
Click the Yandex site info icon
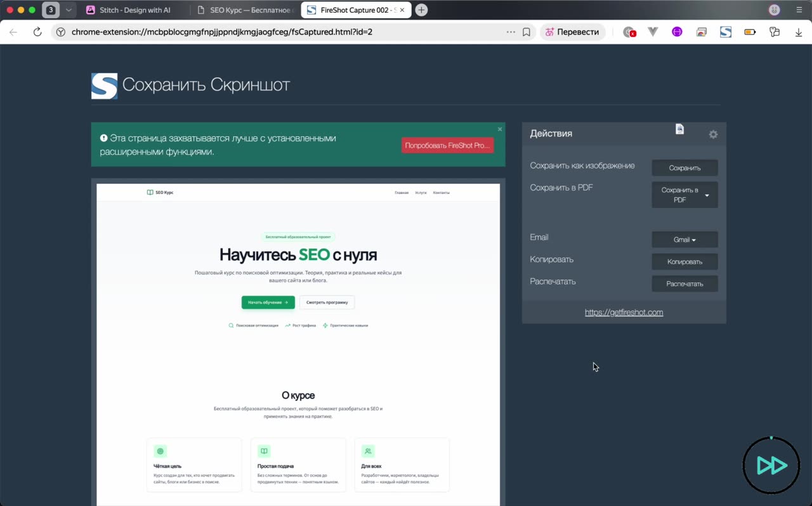coord(61,32)
